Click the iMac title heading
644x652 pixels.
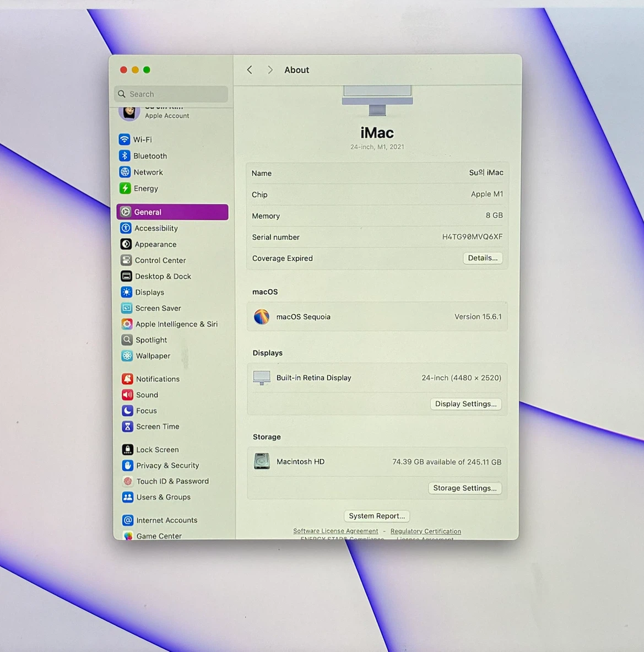377,133
